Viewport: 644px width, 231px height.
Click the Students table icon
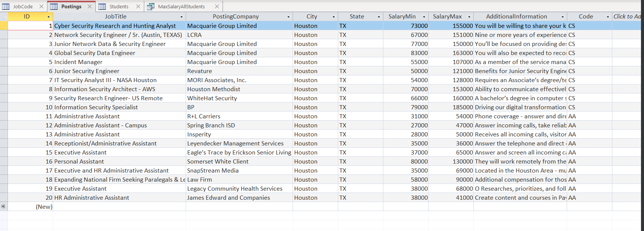[102, 6]
